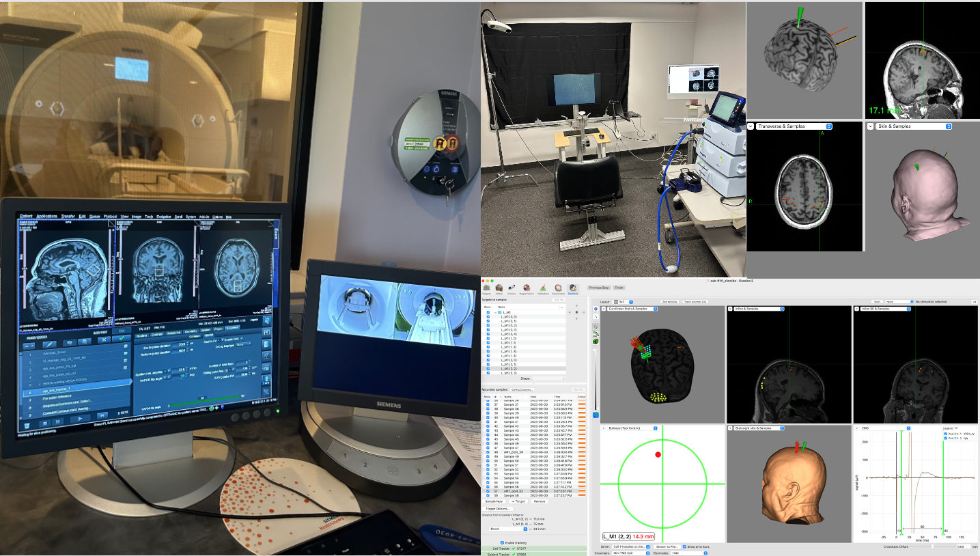The image size is (980, 556).
Task: Open Inline & Samples view dropdown
Action: coord(759,309)
